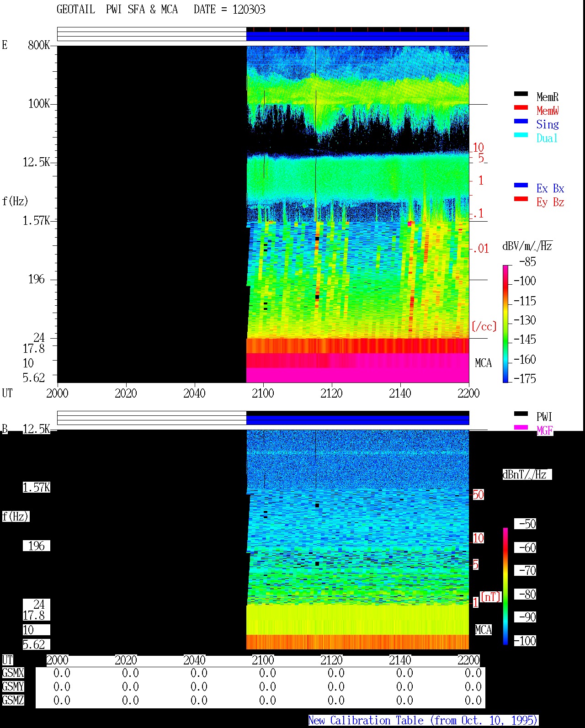Click the New Calibration Table note
The height and width of the screenshot is (728, 585).
[423, 720]
